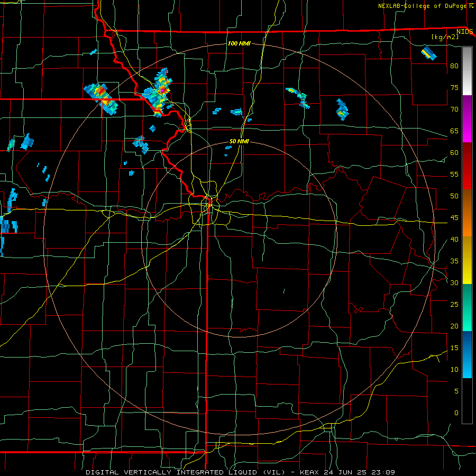Click the NIDS label above the scale
476x476 pixels.
point(464,31)
